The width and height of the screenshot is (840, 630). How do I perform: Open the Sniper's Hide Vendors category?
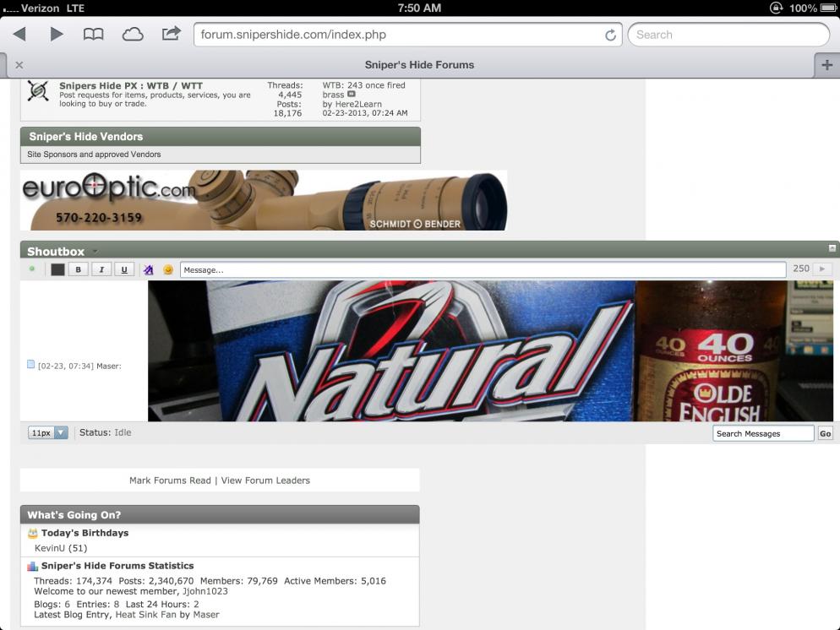[85, 137]
